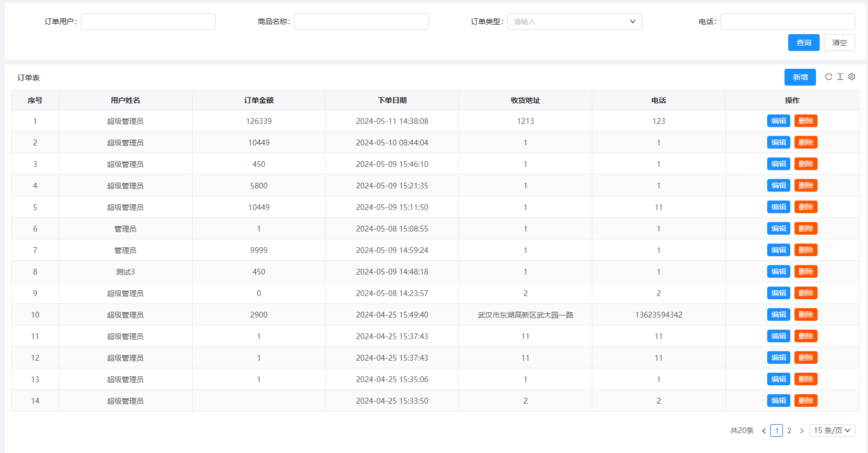
Task: Click address cell 武汉市东湖高新区武大园一路
Action: pyautogui.click(x=526, y=315)
